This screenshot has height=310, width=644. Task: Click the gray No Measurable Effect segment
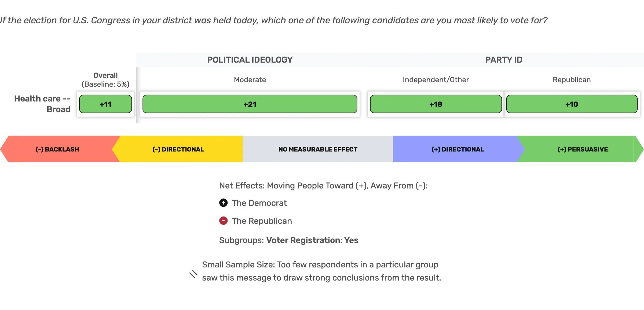(x=318, y=149)
